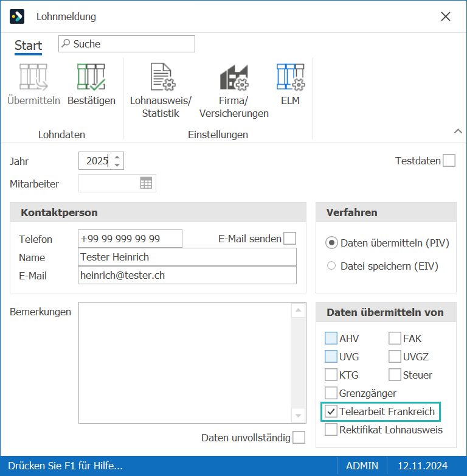This screenshot has width=467, height=476.
Task: Click the app logo in title bar
Action: point(17,16)
